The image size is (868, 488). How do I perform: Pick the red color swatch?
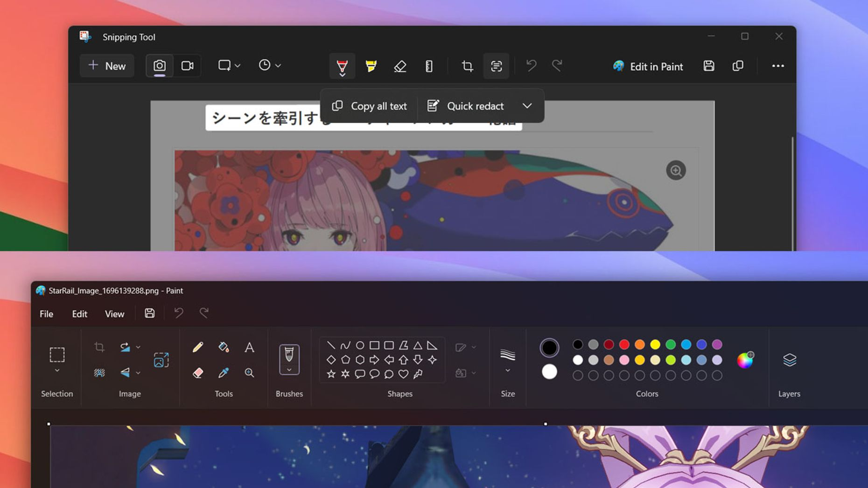coord(624,345)
